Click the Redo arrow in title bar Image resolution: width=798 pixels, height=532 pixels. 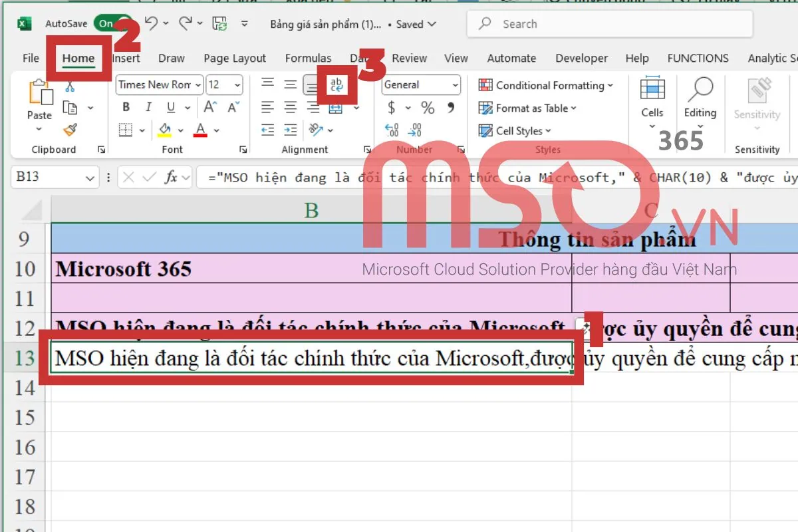(x=185, y=24)
